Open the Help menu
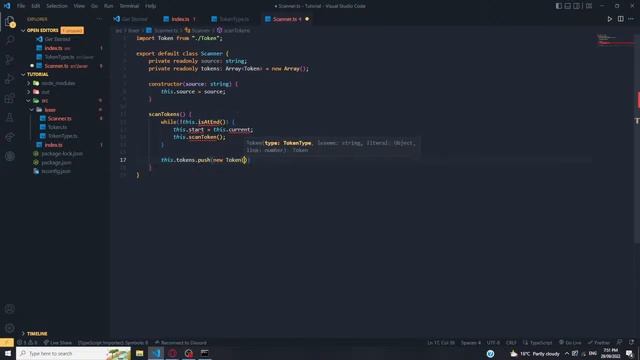Image resolution: width=640 pixels, height=360 pixels. click(x=151, y=6)
